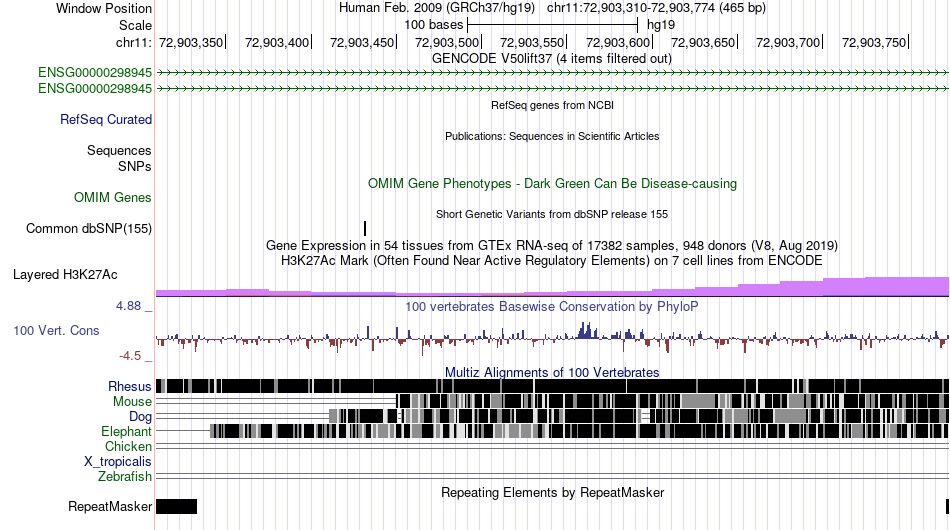This screenshot has height=530, width=950.
Task: Click the PhyloP conservation wiggle plot
Action: [552, 338]
